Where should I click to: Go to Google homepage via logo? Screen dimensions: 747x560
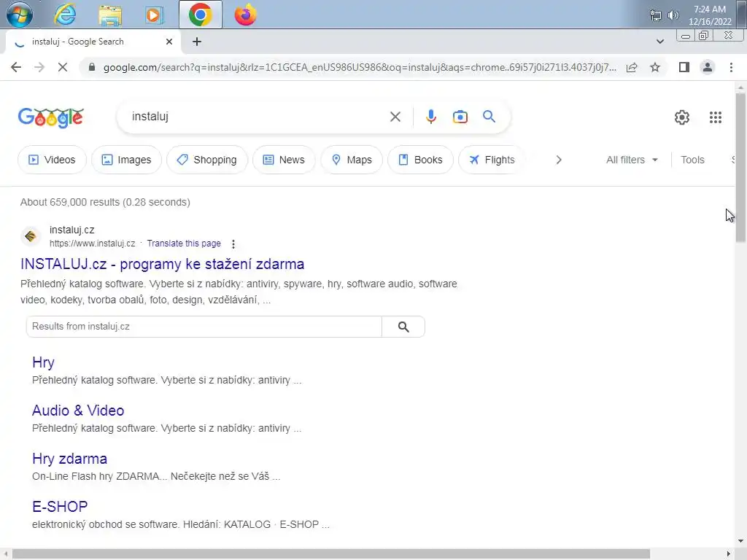point(50,117)
